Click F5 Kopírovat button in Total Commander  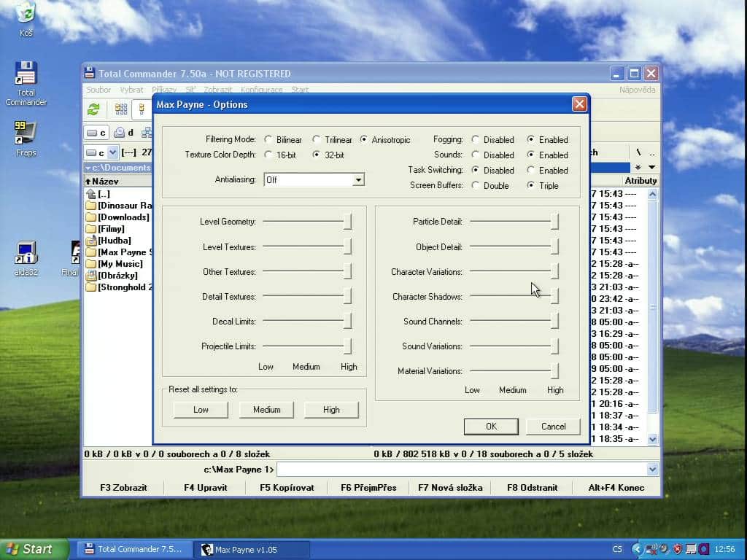287,488
